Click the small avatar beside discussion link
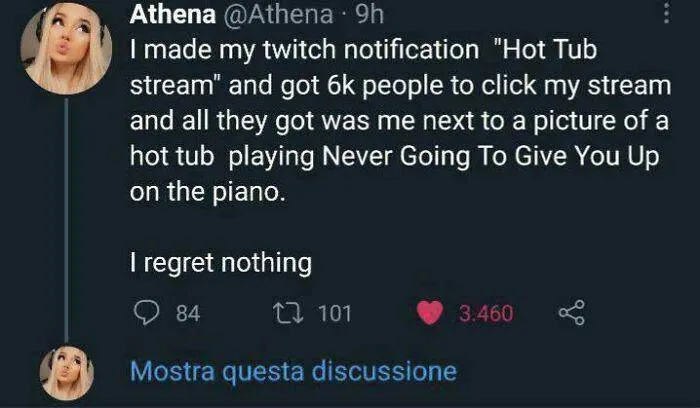Screen dimensions: 700x408 (x=68, y=373)
